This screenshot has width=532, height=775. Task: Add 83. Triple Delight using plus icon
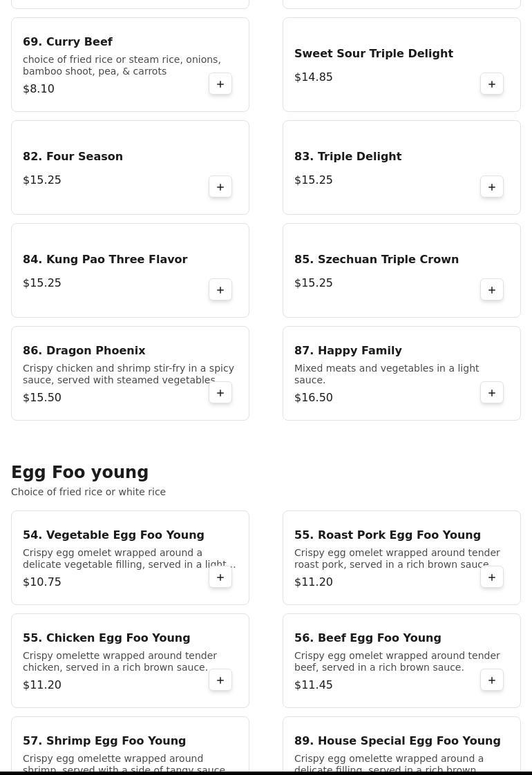tap(492, 187)
